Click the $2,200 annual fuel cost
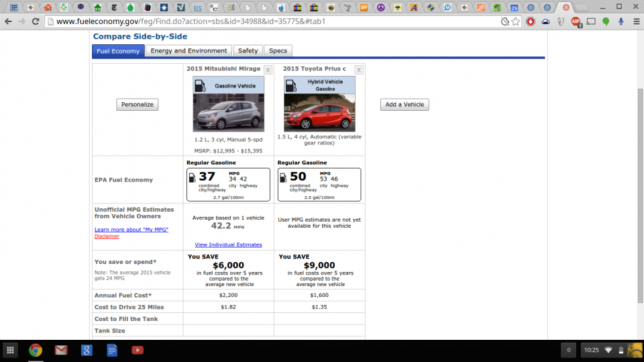This screenshot has width=644, height=362. tap(228, 295)
